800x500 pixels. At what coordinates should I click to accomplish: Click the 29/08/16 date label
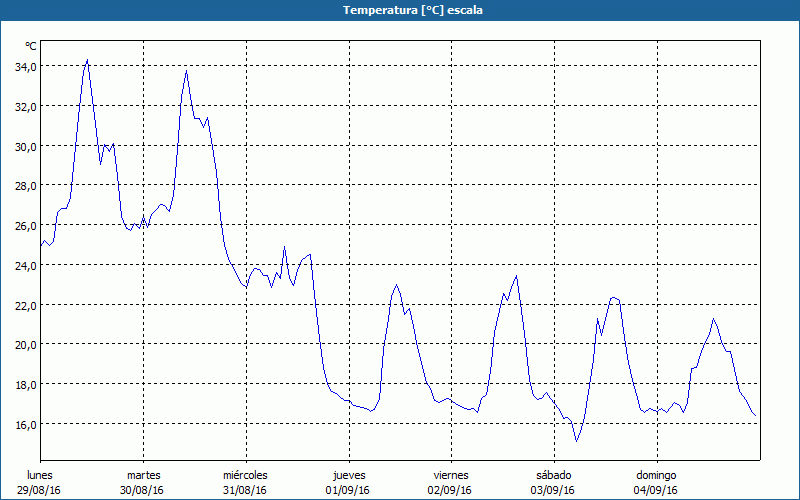[40, 490]
